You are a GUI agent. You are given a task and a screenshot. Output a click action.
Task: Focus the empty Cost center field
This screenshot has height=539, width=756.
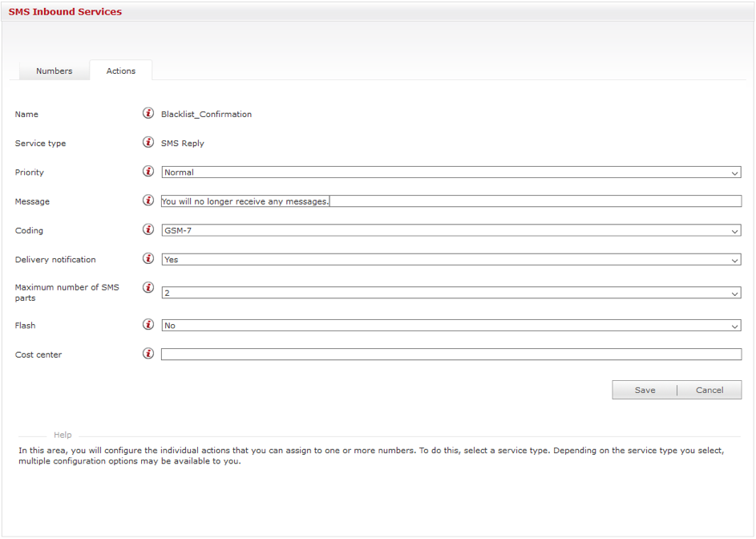coord(451,355)
